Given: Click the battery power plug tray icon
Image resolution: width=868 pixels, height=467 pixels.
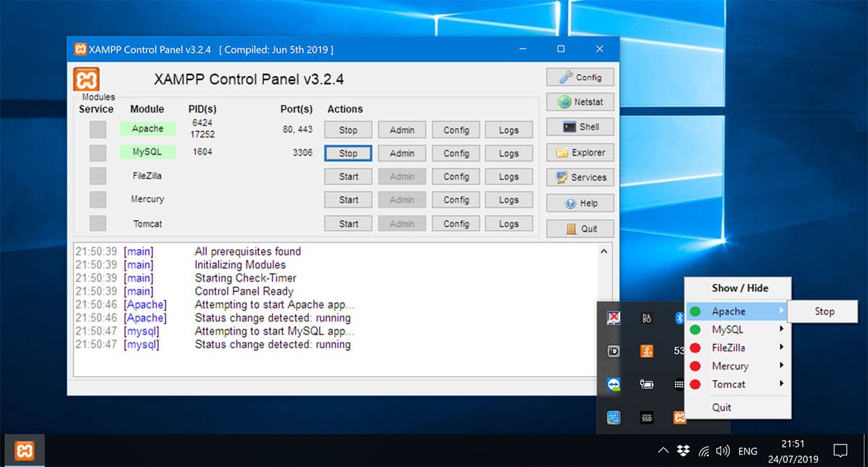Looking at the screenshot, I should [x=647, y=384].
